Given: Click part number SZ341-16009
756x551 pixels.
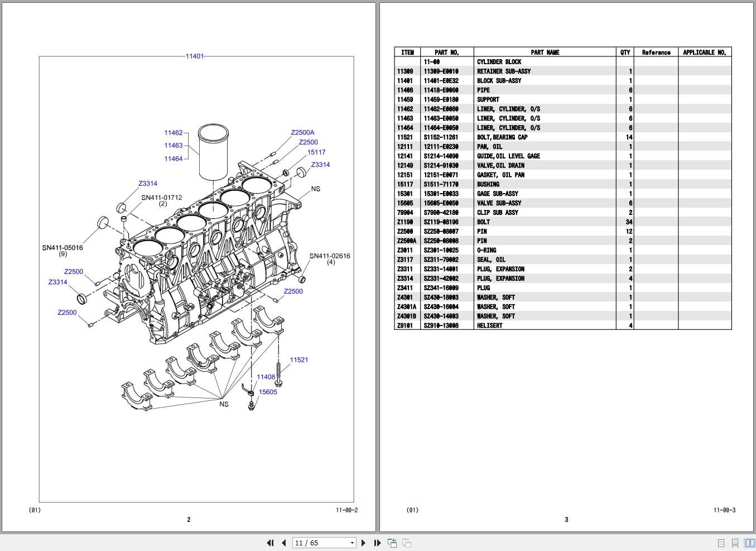Looking at the screenshot, I should pyautogui.click(x=441, y=288).
